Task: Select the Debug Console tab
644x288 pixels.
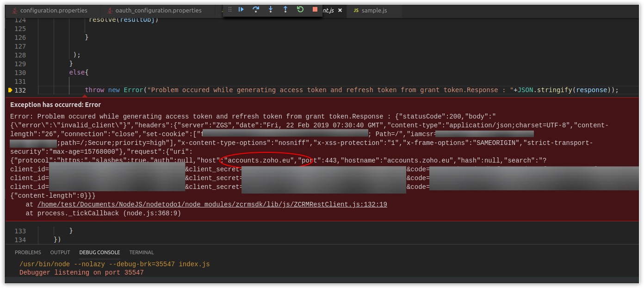Action: pyautogui.click(x=99, y=252)
